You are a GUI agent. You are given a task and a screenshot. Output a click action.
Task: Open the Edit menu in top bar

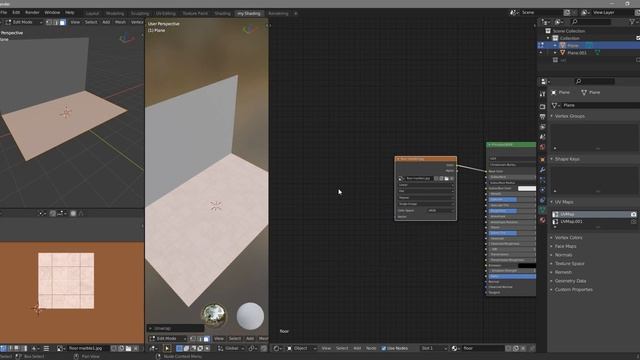pos(16,13)
